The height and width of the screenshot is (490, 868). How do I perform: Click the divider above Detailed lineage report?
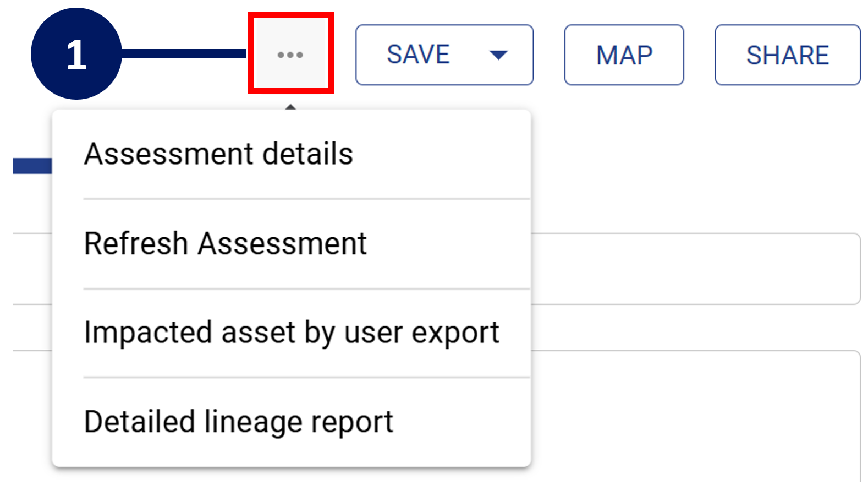pos(306,378)
